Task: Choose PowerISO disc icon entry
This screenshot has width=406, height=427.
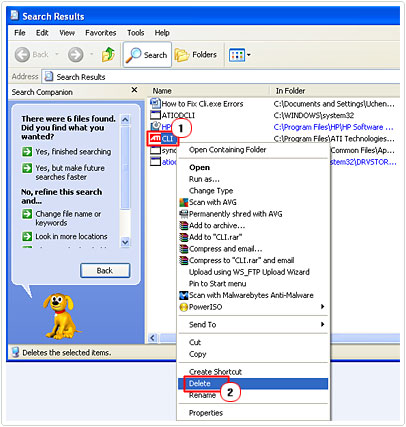Action: tap(183, 307)
